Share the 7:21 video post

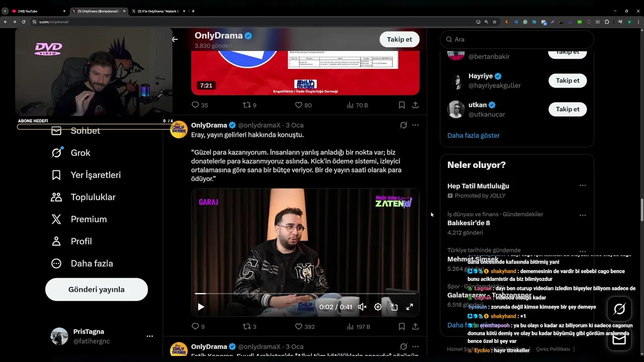415,105
